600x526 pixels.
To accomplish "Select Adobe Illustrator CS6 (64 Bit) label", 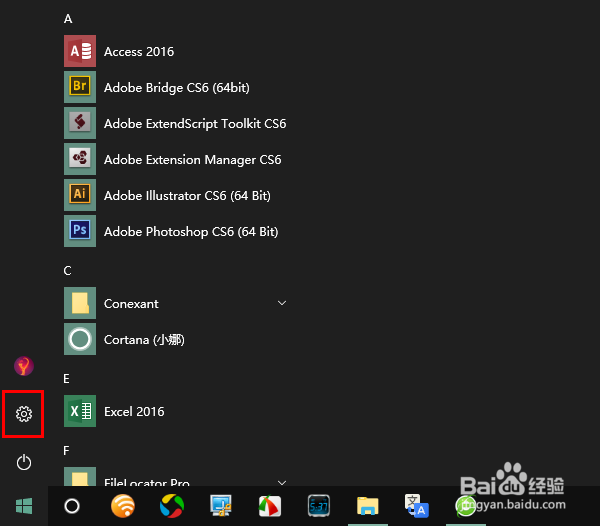I will tap(188, 195).
